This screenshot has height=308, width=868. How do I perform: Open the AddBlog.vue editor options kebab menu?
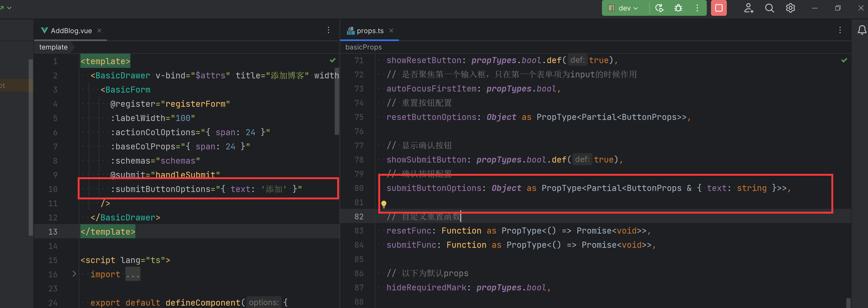coord(328,30)
